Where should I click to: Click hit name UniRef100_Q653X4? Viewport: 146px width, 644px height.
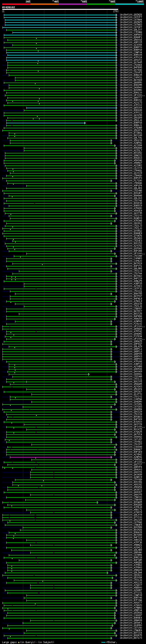(x=131, y=108)
